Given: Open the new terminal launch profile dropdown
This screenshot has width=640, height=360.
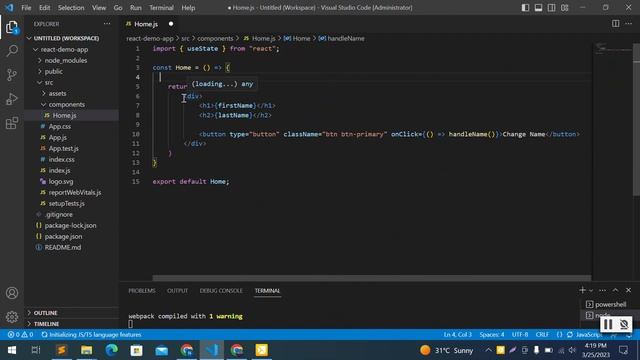Looking at the screenshot, I should (591, 291).
